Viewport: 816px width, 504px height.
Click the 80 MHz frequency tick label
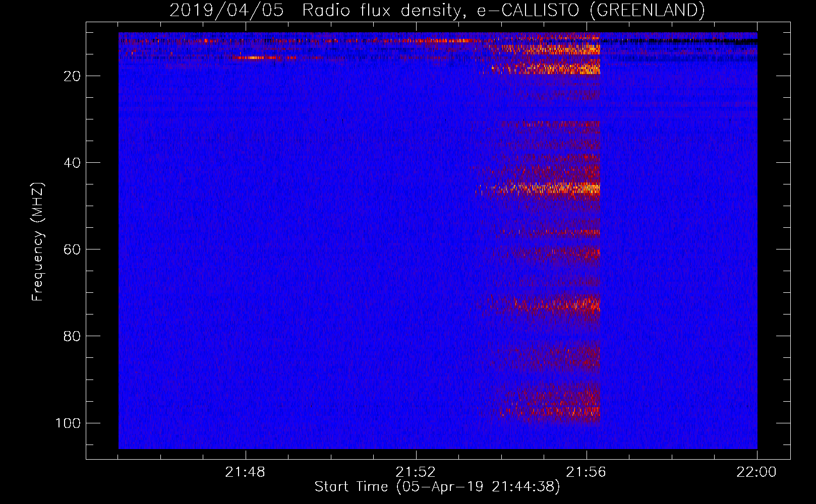(72, 336)
